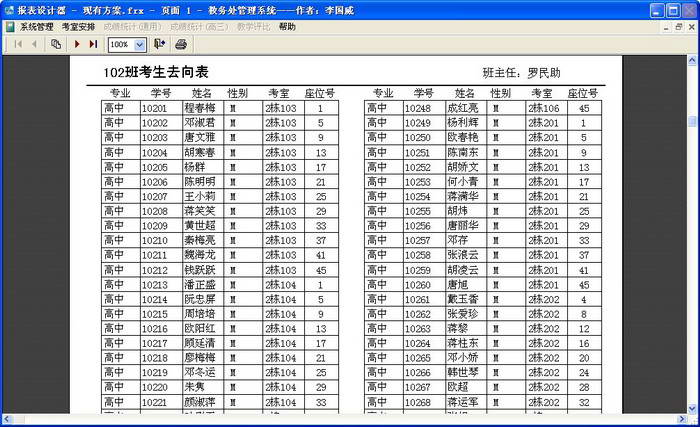Viewport: 700px width, 427px height.
Task: Select student number 10205 cell
Action: (161, 167)
